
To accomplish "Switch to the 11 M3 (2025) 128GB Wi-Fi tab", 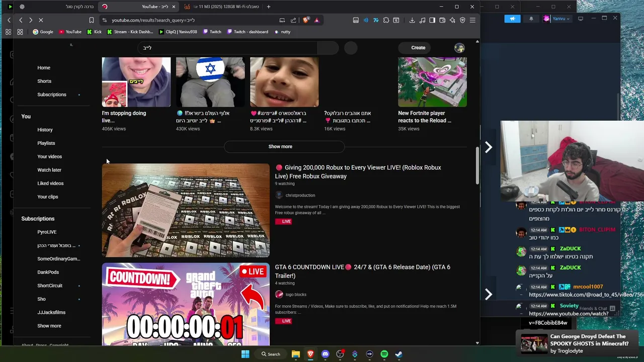I will [x=221, y=7].
